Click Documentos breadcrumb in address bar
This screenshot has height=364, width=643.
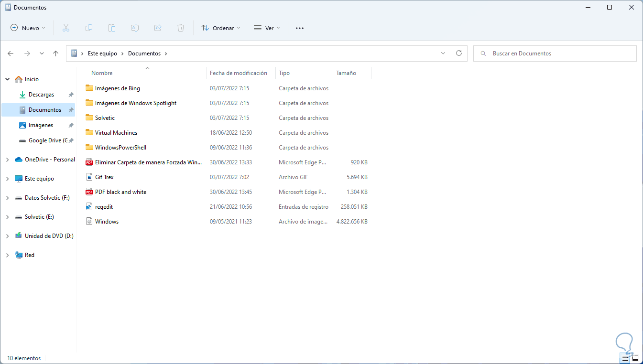click(144, 54)
